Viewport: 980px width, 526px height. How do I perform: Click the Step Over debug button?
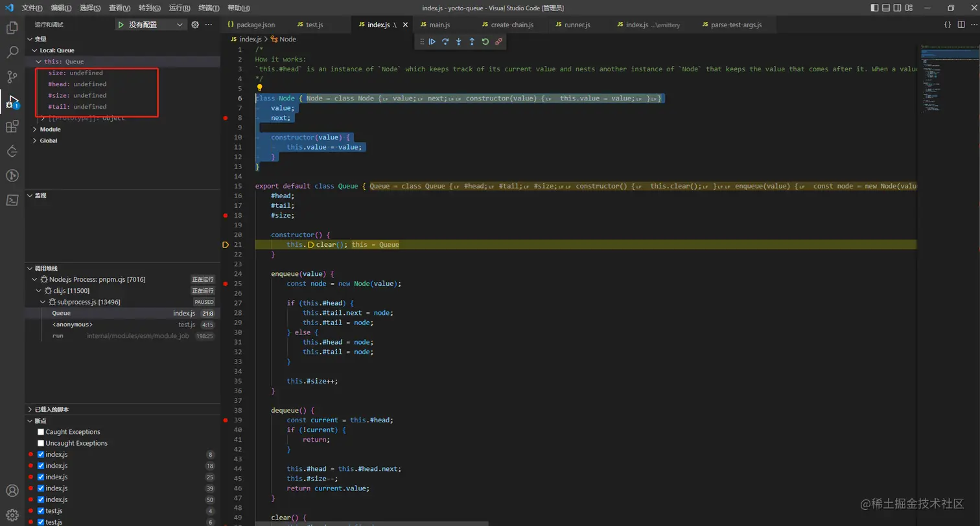tap(445, 41)
